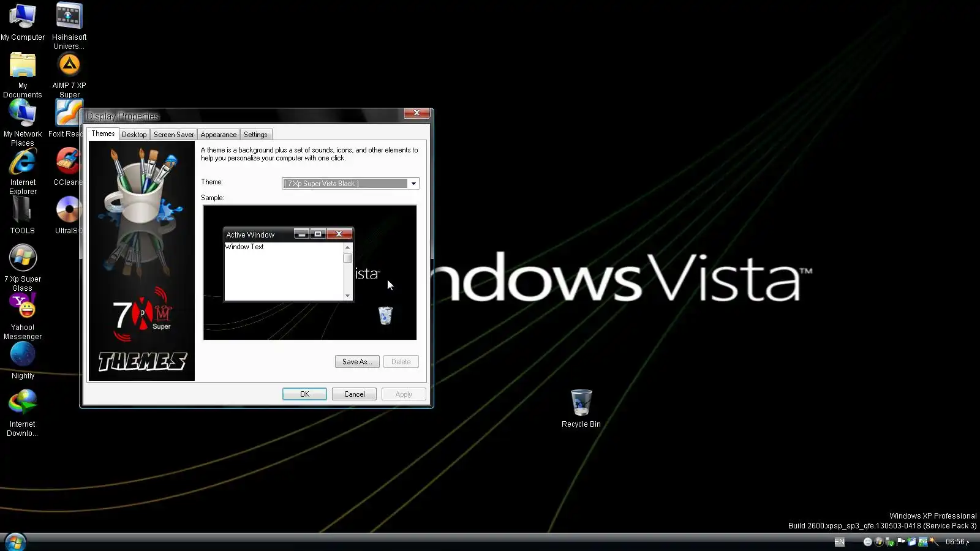Switch to the Appearance tab
The image size is (980, 551).
tap(218, 135)
